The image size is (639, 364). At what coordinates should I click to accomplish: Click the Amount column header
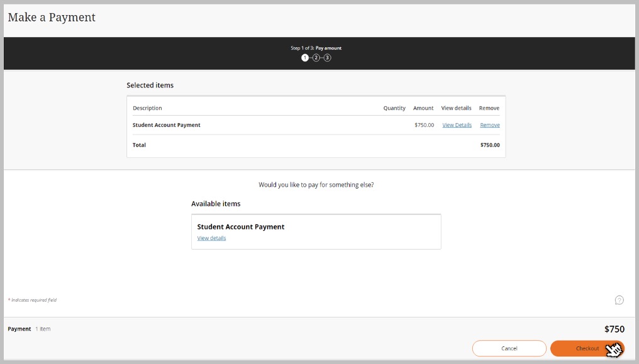click(423, 108)
